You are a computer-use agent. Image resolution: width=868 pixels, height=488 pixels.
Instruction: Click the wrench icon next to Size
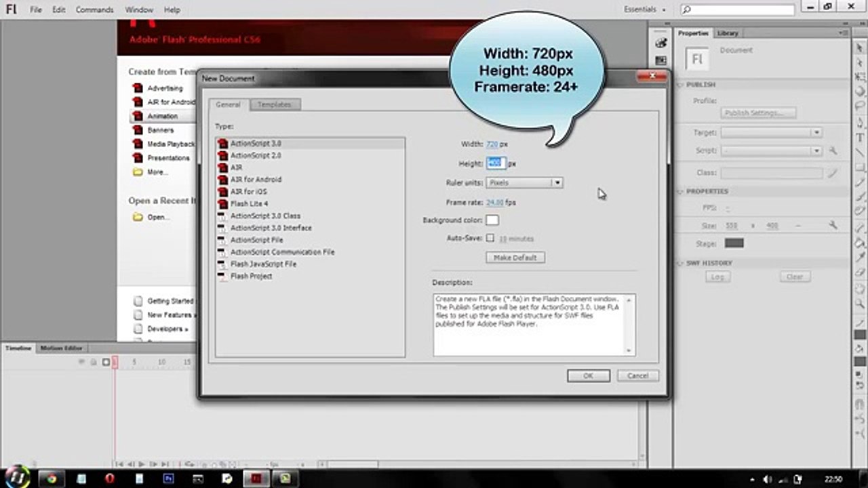(x=833, y=225)
